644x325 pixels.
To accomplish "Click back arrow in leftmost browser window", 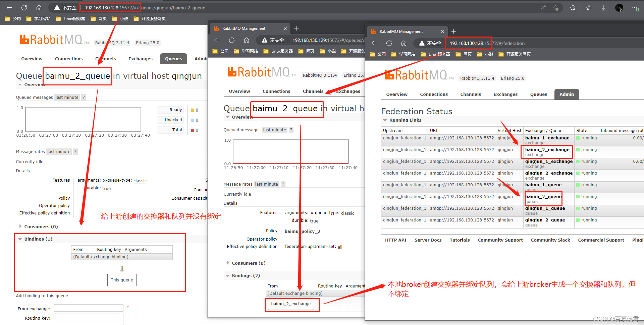I will [x=9, y=7].
